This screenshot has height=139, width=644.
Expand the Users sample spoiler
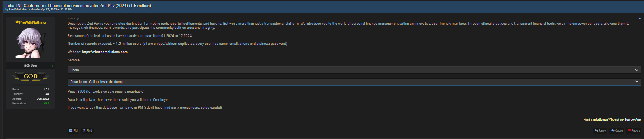tap(354, 70)
